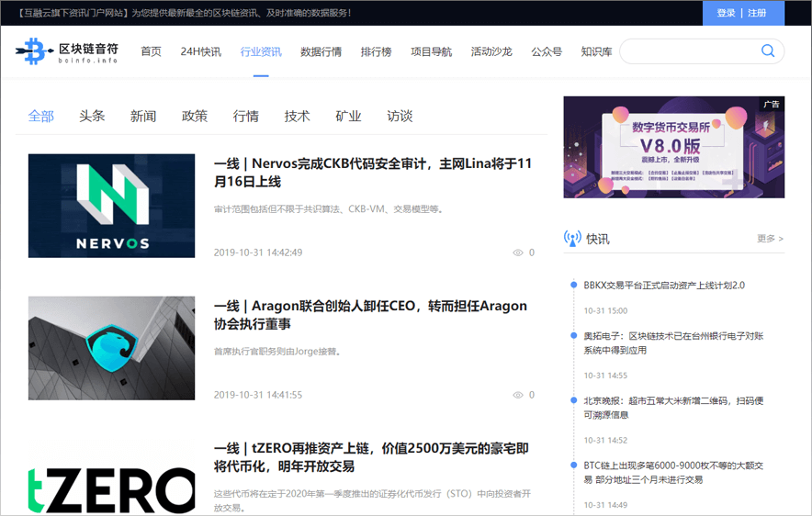Open the 行业资讯 navigation menu
Screen dimensions: 812x516
(261, 51)
